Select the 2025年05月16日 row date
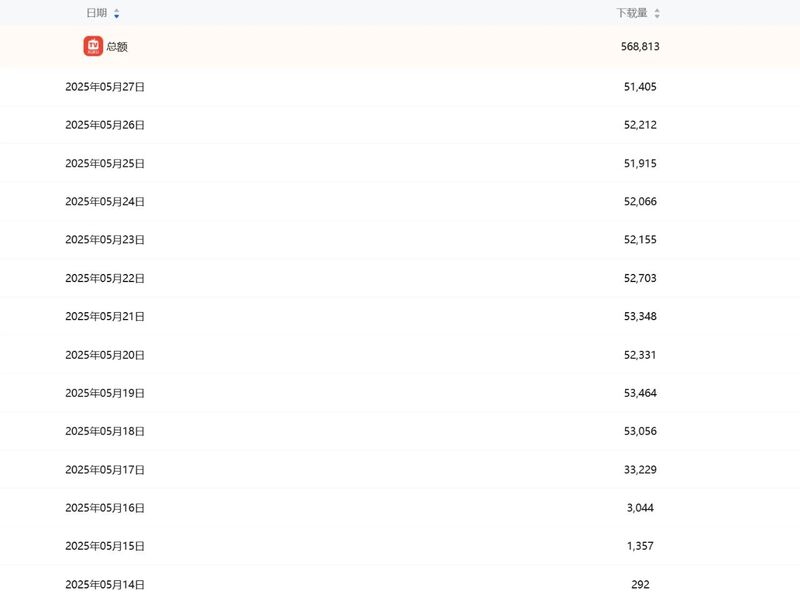 (x=105, y=508)
